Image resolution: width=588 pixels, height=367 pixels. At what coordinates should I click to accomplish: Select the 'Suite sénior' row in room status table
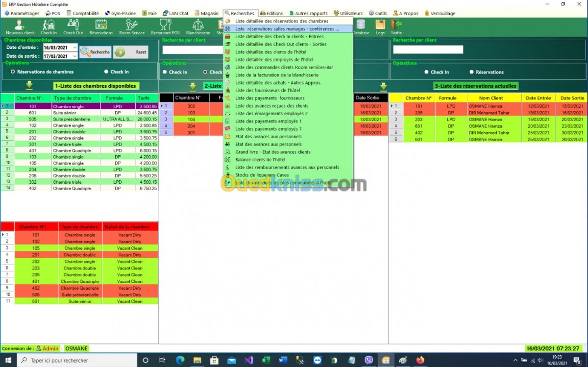click(79, 301)
